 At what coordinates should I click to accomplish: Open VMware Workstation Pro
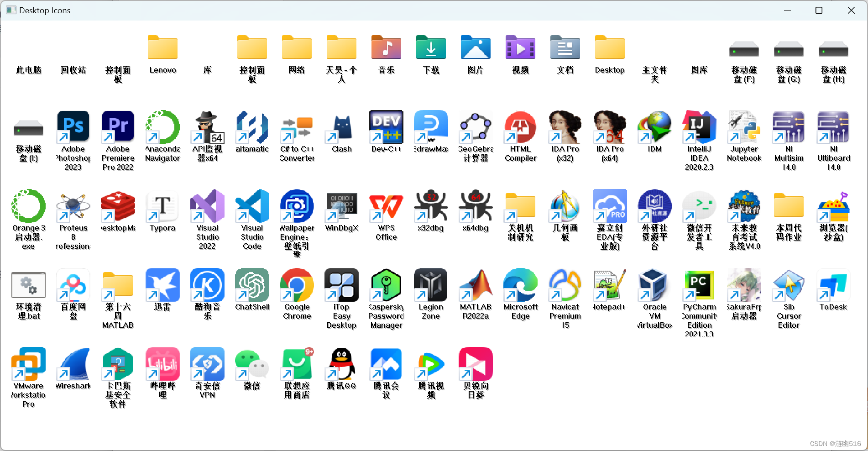coord(28,364)
